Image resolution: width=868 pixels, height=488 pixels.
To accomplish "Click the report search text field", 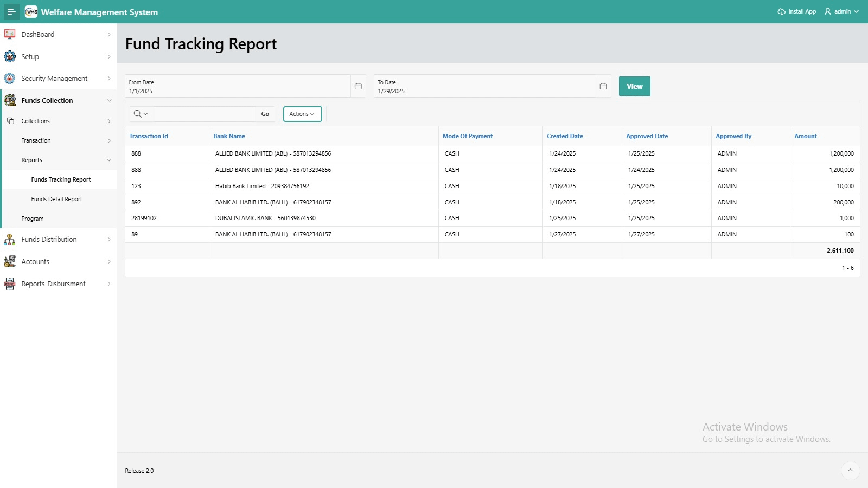I will click(x=205, y=114).
